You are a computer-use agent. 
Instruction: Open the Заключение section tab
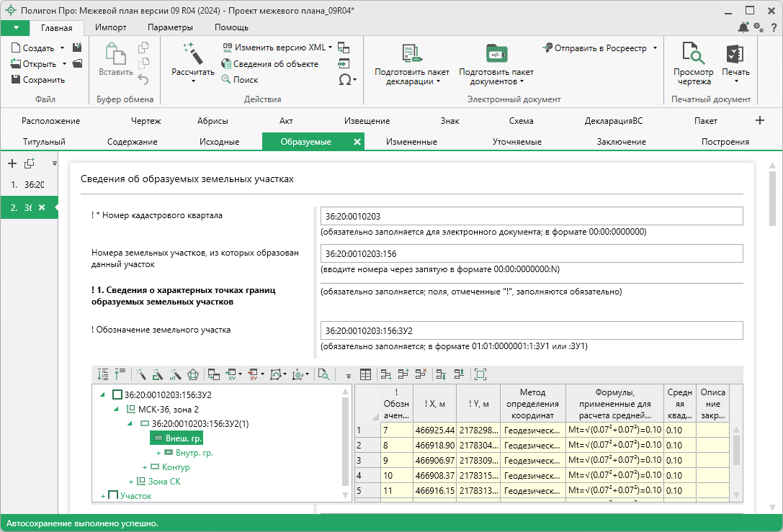click(621, 142)
